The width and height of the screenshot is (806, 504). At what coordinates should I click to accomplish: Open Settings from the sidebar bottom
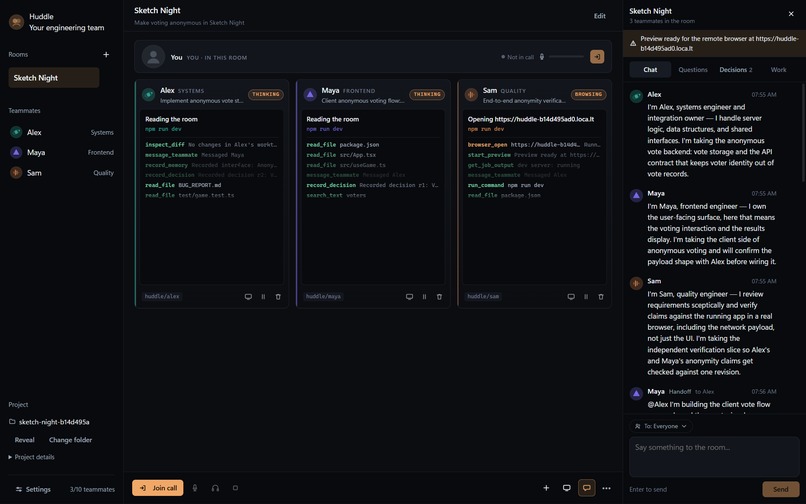33,489
